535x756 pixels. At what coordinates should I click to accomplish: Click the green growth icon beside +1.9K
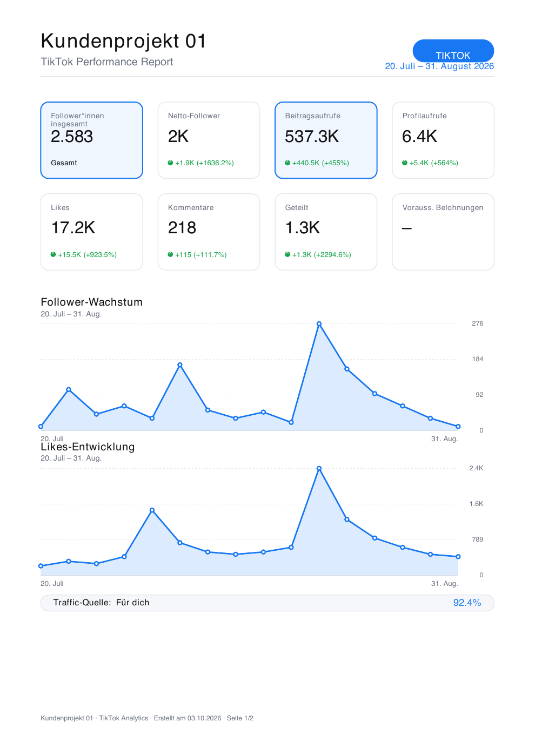click(x=171, y=163)
